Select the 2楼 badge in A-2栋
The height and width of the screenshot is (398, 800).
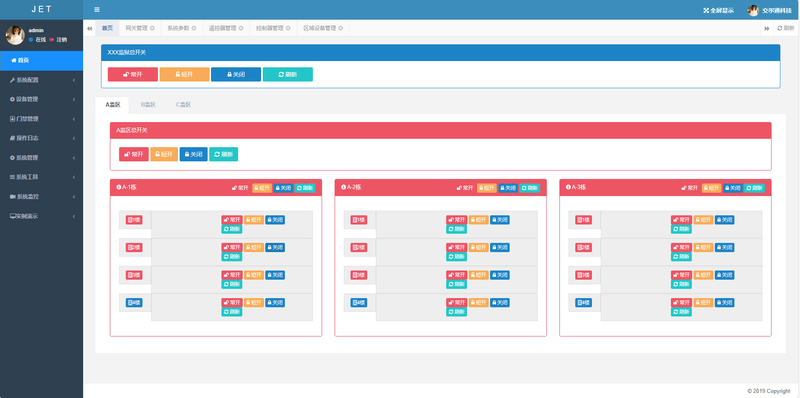click(359, 247)
